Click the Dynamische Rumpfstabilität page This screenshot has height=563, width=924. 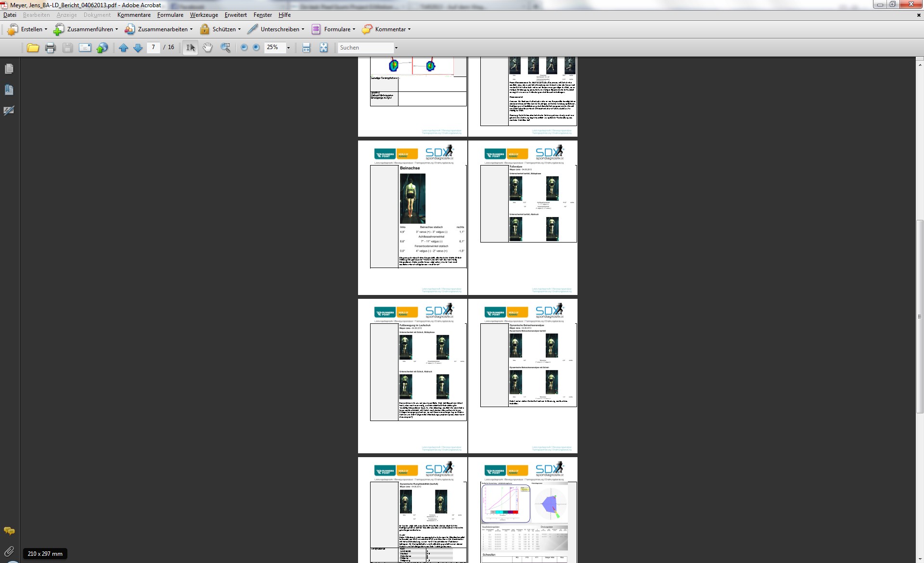point(412,510)
